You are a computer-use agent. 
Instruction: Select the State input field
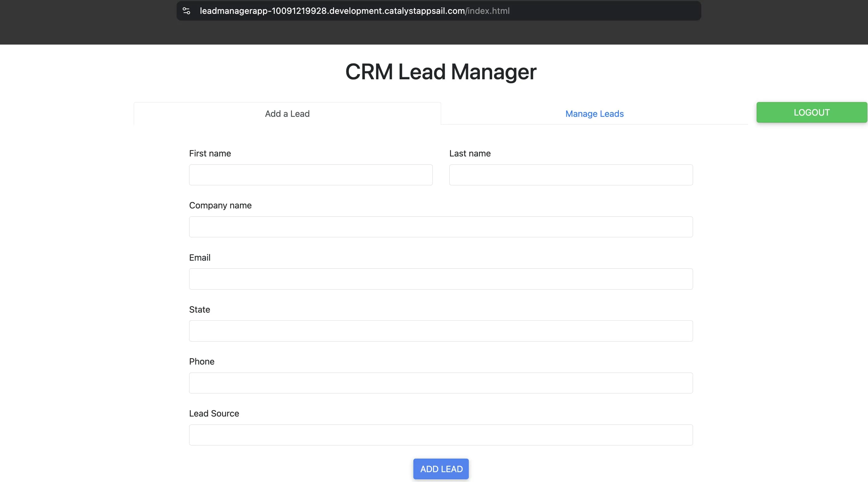441,331
